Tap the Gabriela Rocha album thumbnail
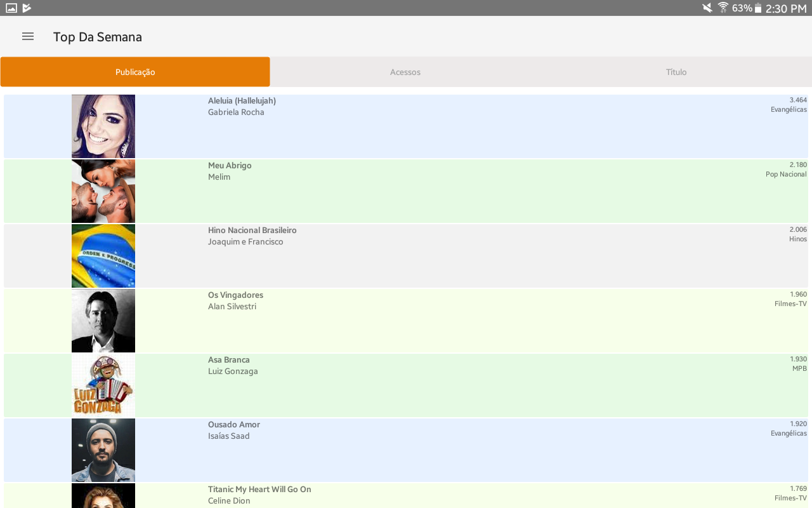Image resolution: width=812 pixels, height=508 pixels. coord(103,126)
